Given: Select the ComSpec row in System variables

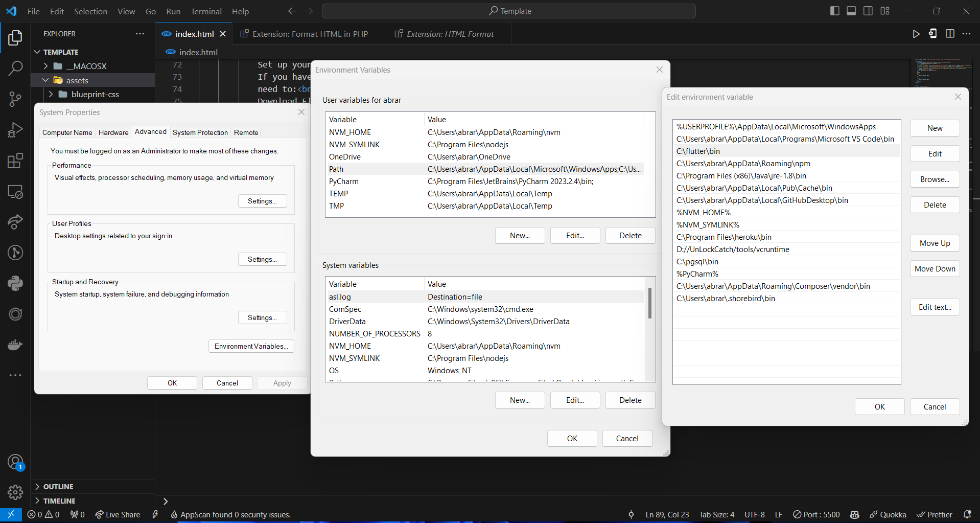Looking at the screenshot, I should coord(485,309).
